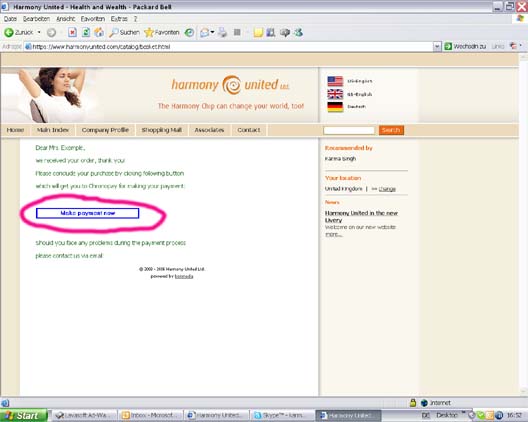The height and width of the screenshot is (422, 528).
Task: Open the Company Profile tab
Action: 105,130
